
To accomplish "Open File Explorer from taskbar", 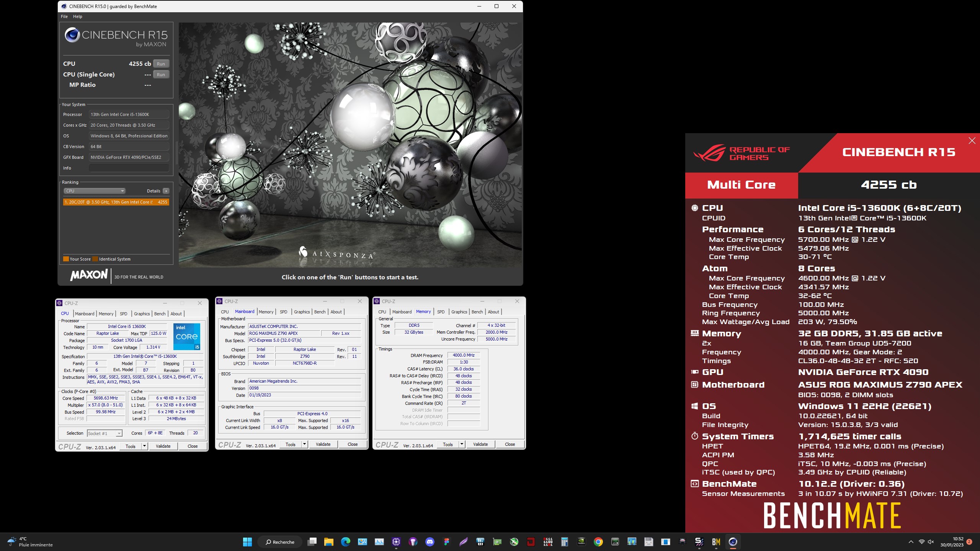I will [329, 542].
